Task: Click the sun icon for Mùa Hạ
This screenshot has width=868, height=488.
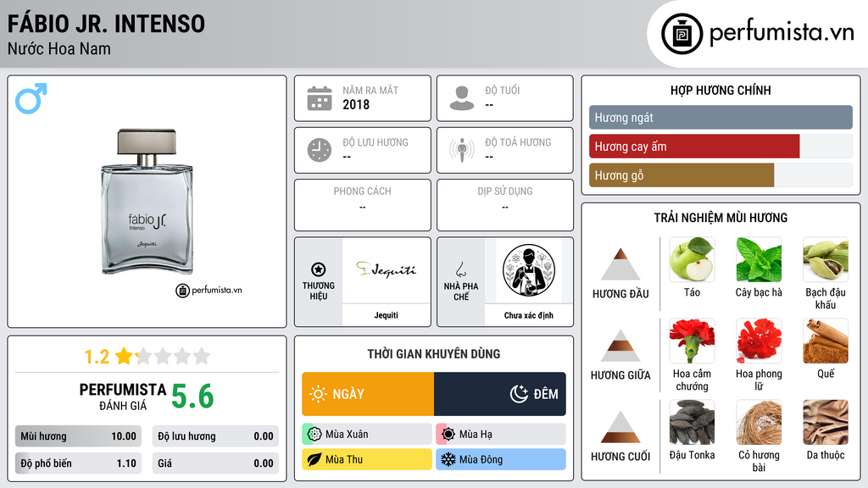Action: click(448, 435)
